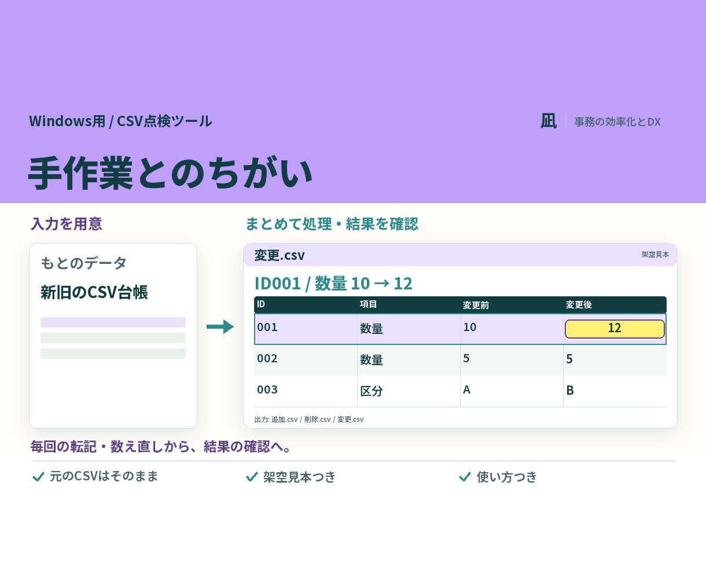
Task: Click the value B in row 003
Action: pos(570,390)
